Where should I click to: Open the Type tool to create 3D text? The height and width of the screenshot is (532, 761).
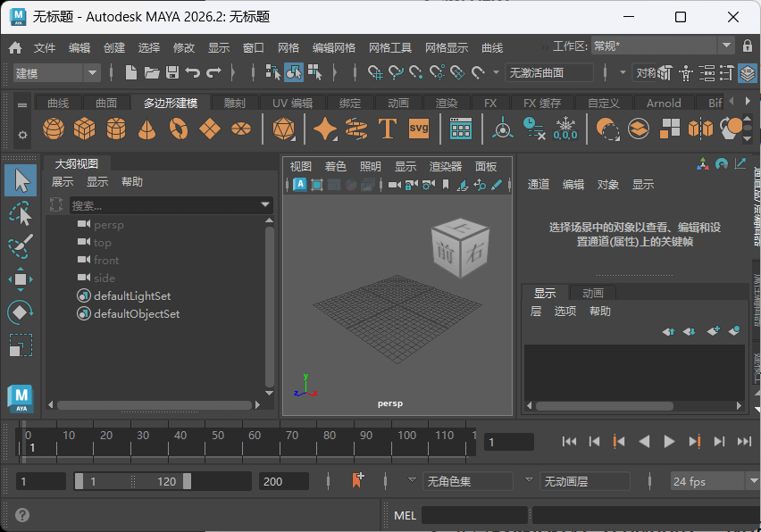388,129
